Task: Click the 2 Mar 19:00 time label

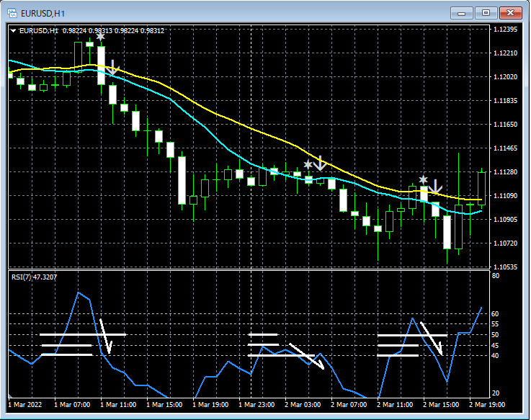Action: [487, 405]
